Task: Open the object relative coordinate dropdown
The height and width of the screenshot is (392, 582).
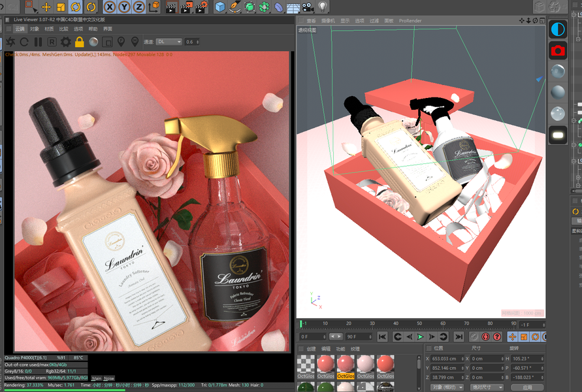Action: 447,387
